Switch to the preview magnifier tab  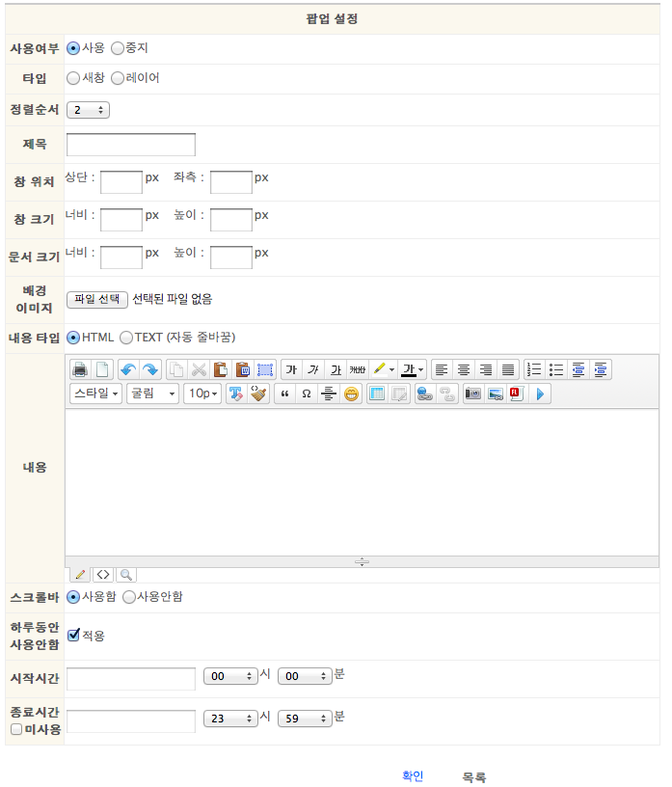pos(125,574)
